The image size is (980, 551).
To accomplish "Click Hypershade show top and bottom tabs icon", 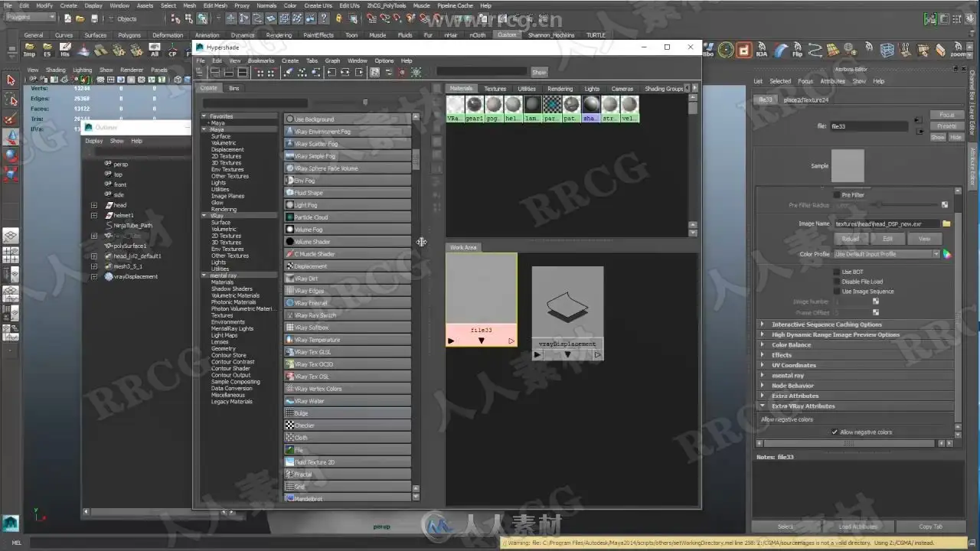I will click(243, 73).
